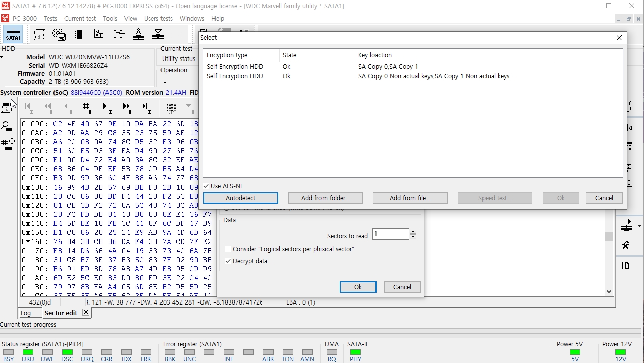Open the Users tests menu

click(158, 18)
